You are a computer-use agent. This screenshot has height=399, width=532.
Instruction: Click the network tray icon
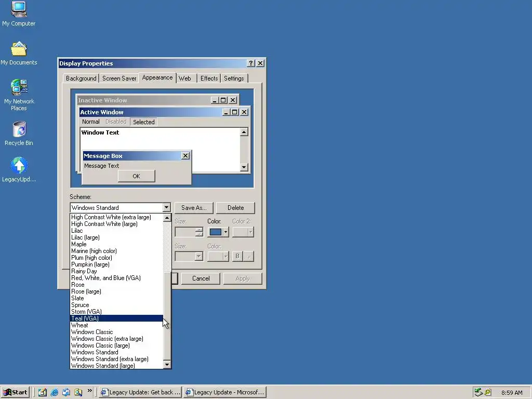pos(478,392)
